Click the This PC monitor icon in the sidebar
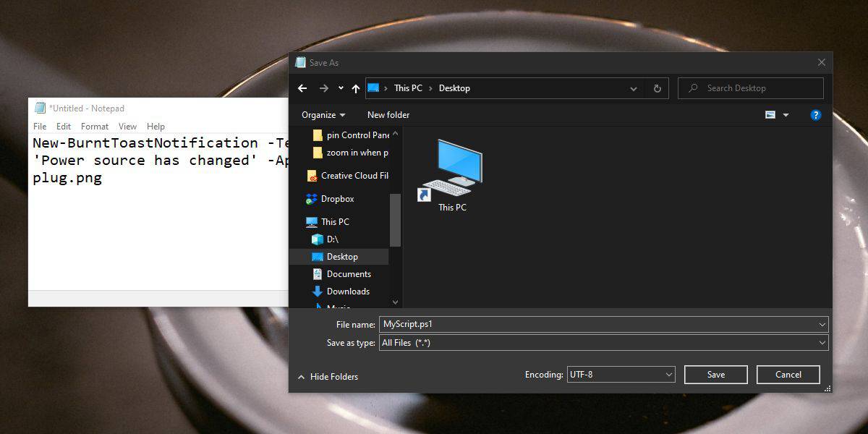Screen dimensions: 868x434 click(312, 222)
